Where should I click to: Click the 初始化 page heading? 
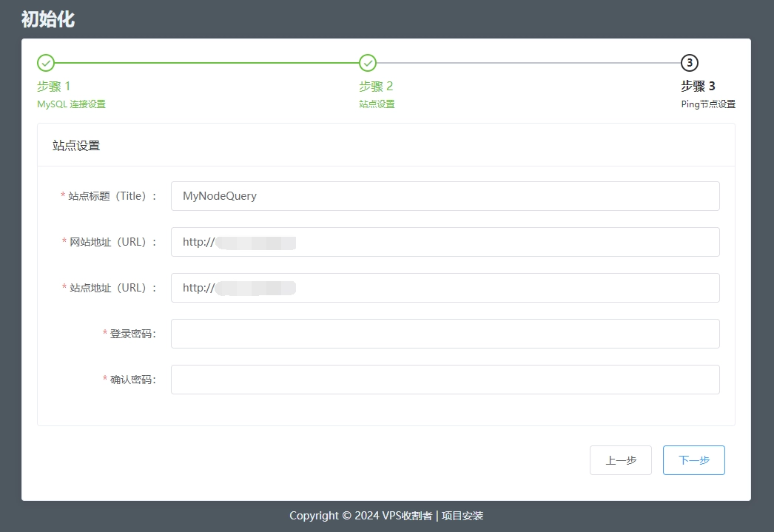(47, 19)
